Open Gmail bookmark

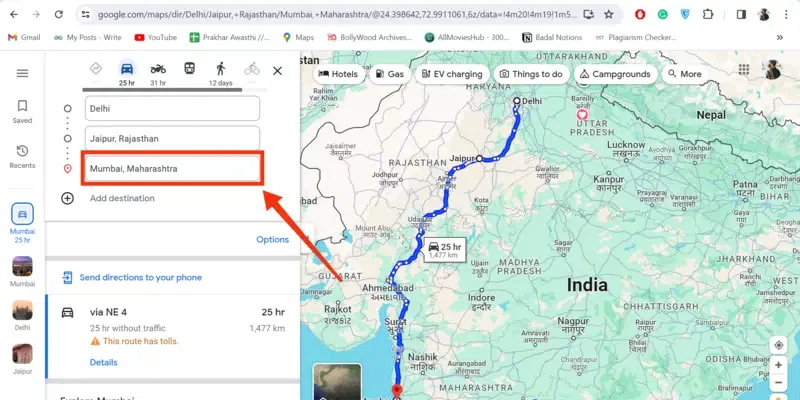pos(24,37)
